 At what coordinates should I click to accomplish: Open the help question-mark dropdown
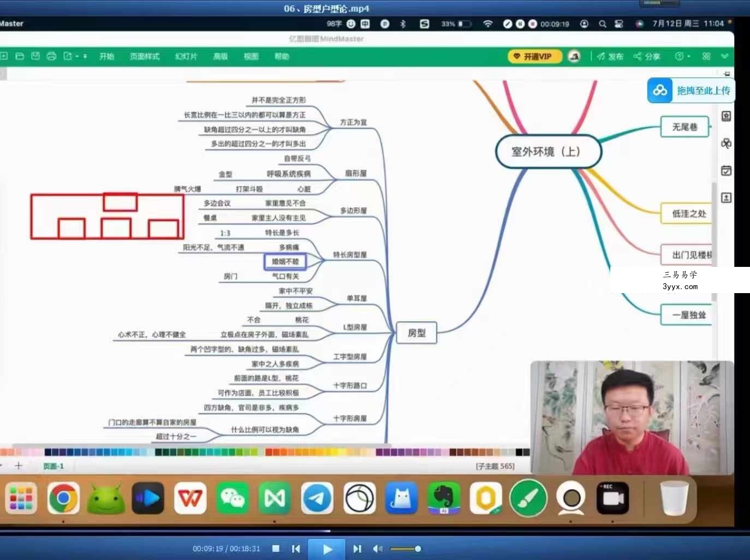tap(682, 56)
